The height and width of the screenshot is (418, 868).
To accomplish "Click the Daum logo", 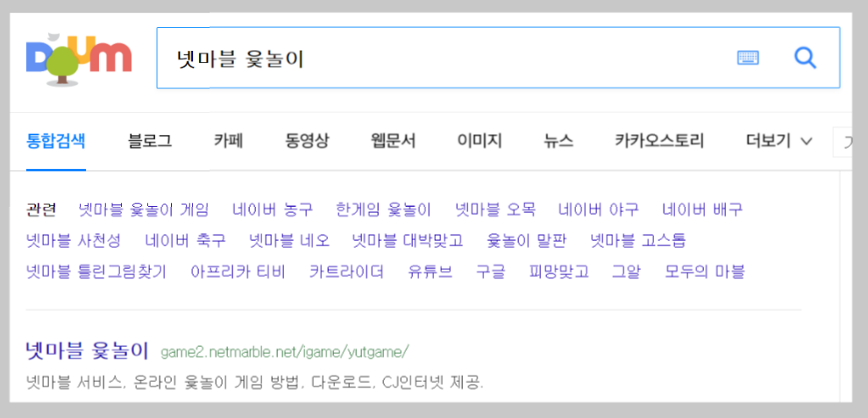I will [x=79, y=60].
